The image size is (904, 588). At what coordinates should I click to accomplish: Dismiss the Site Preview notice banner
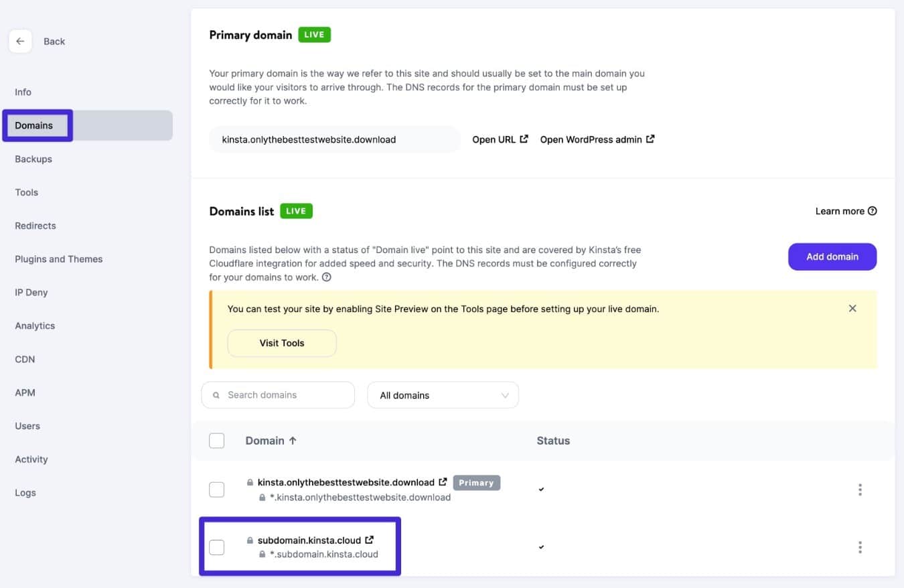click(852, 308)
